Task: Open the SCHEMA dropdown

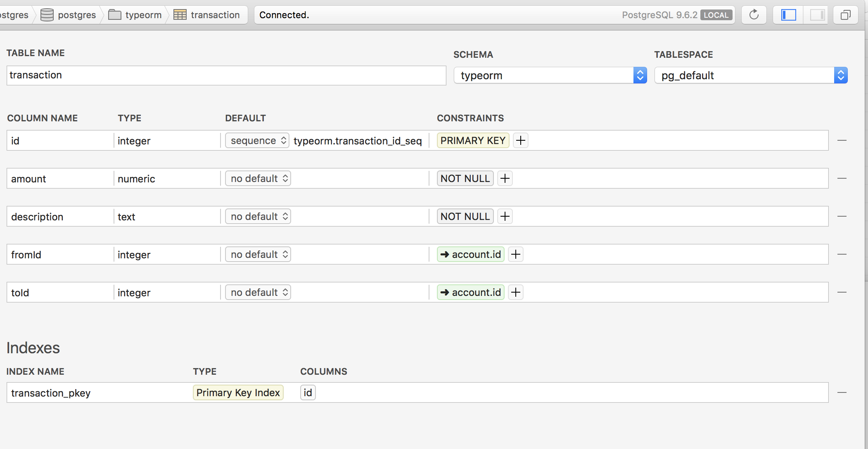Action: [640, 75]
